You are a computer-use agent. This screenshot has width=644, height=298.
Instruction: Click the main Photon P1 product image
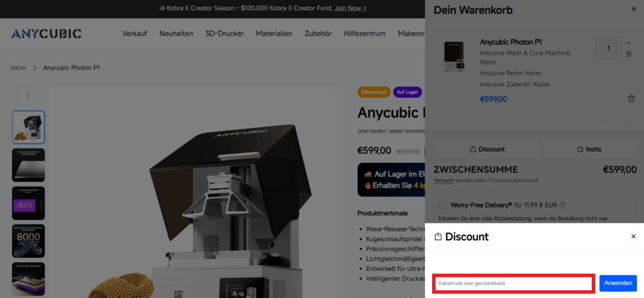(194, 193)
